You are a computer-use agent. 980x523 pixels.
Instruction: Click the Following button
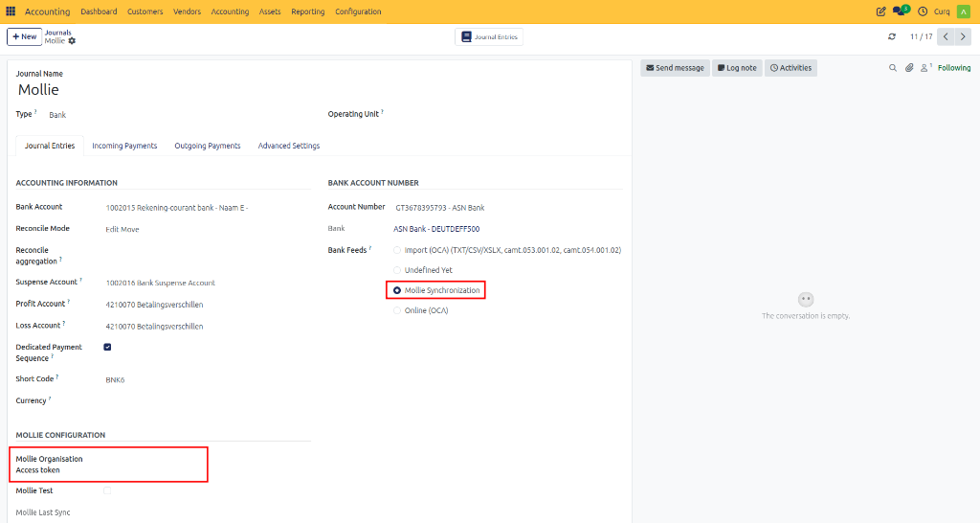tap(954, 68)
